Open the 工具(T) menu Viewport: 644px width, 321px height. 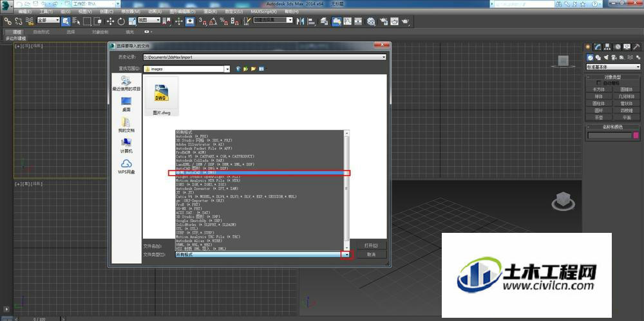click(x=45, y=12)
